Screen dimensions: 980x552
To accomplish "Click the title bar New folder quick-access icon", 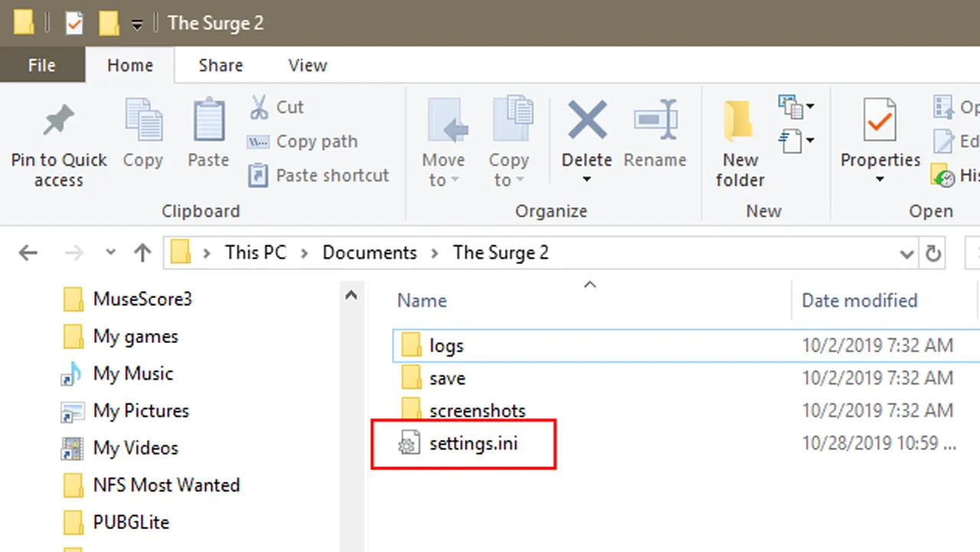I will click(x=109, y=23).
